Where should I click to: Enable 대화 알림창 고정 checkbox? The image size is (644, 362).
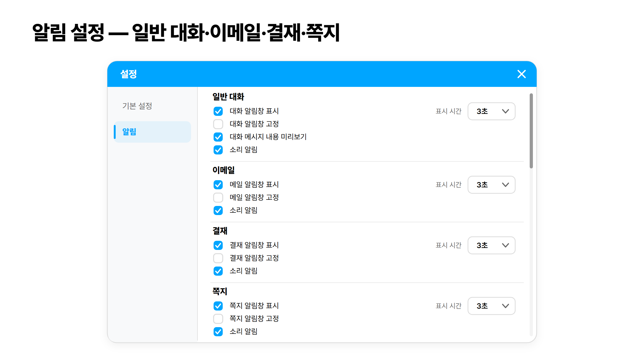point(218,124)
